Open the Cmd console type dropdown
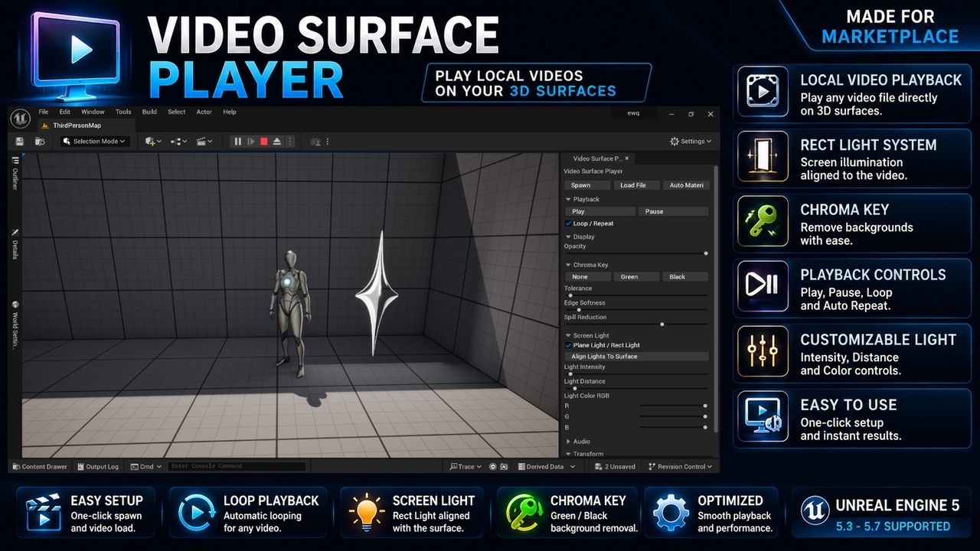Screen dimensions: 980x551 [x=145, y=466]
